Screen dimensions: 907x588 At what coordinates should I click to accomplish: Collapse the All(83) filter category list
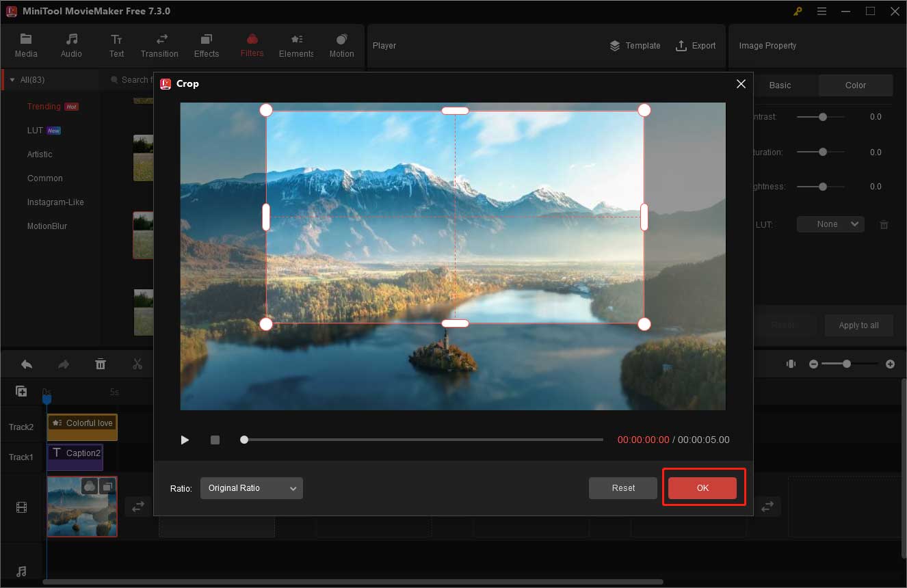click(12, 80)
